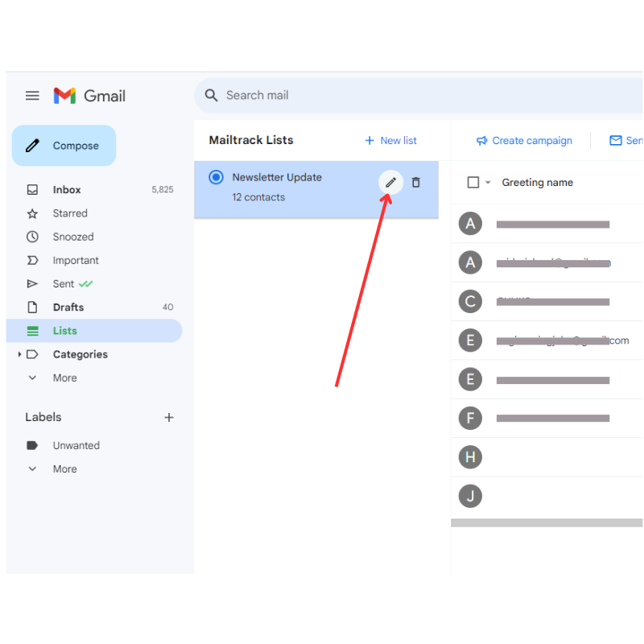Click the F contact avatar

pyautogui.click(x=470, y=418)
